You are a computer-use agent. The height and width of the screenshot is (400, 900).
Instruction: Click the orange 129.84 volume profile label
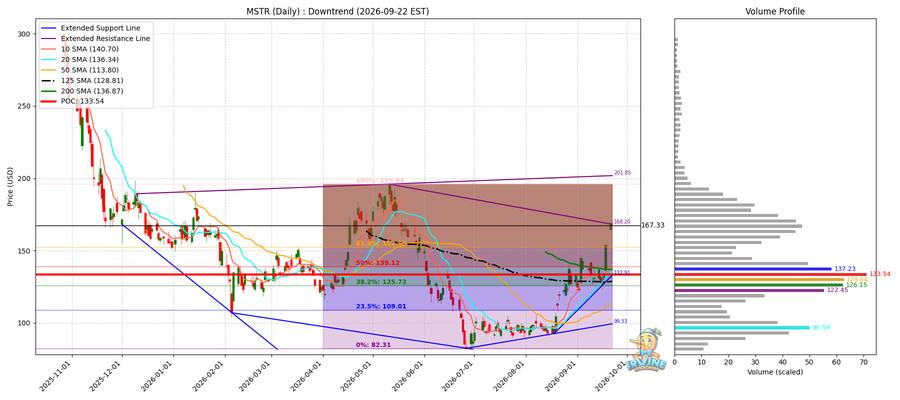click(857, 279)
